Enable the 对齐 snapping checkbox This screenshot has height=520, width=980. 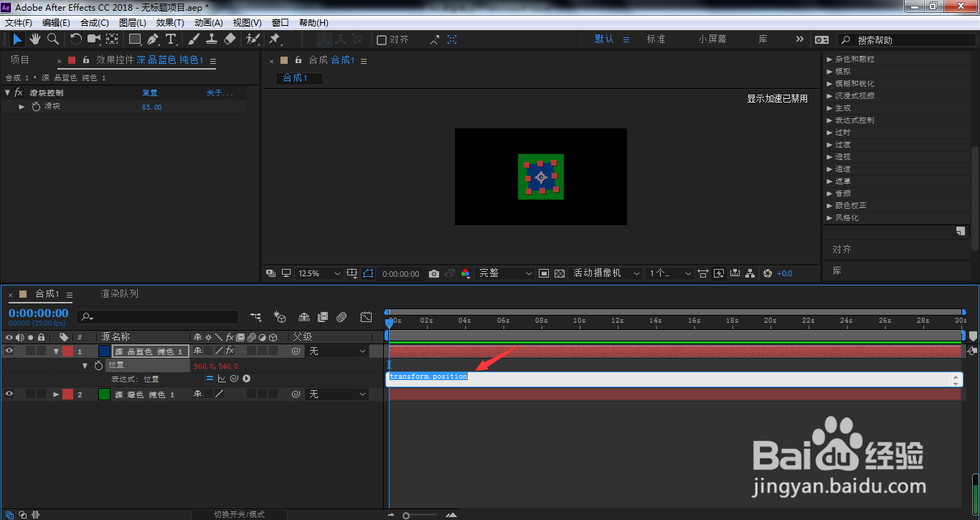click(382, 40)
